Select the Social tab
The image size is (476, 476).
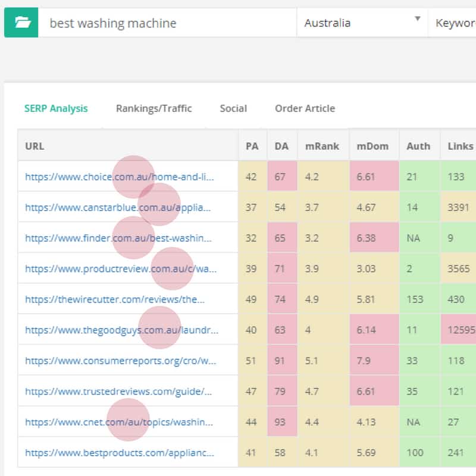click(233, 108)
